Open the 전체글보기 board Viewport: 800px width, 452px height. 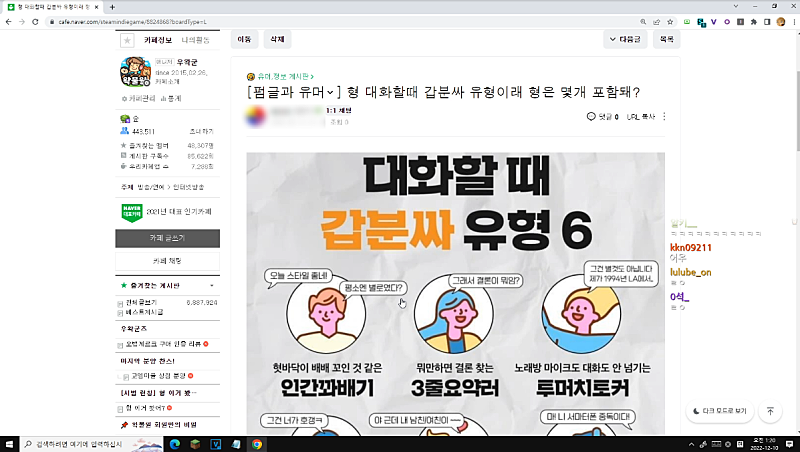[141, 303]
